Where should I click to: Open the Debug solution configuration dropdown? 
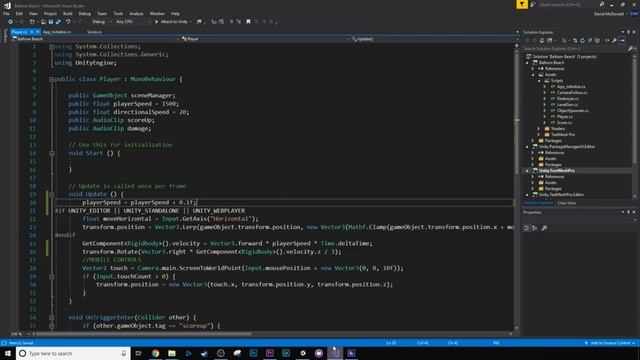(101, 22)
